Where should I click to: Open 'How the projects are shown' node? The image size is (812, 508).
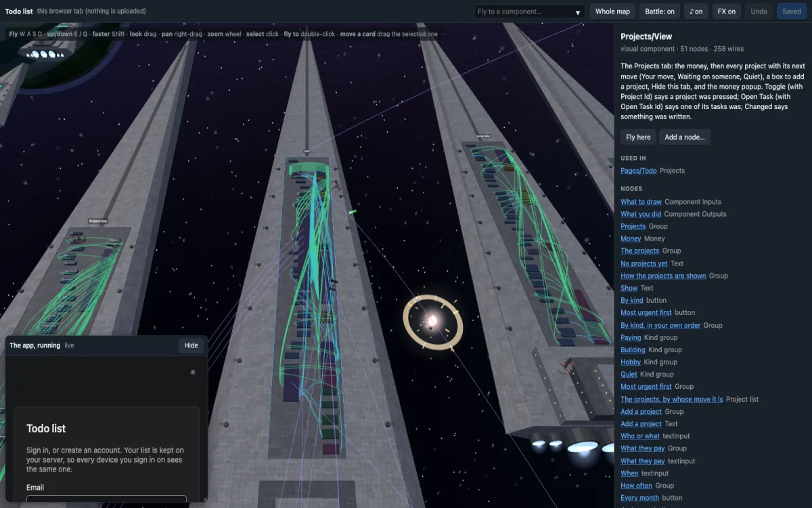(x=663, y=276)
